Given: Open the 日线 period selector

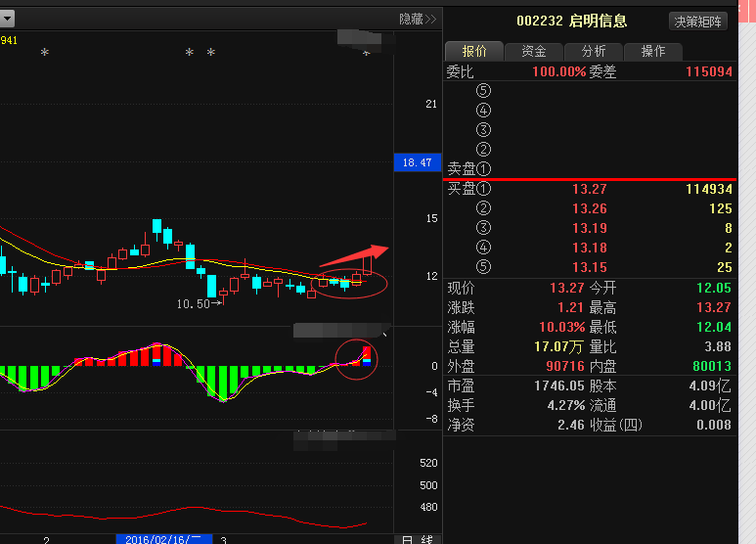Looking at the screenshot, I should pyautogui.click(x=418, y=539).
